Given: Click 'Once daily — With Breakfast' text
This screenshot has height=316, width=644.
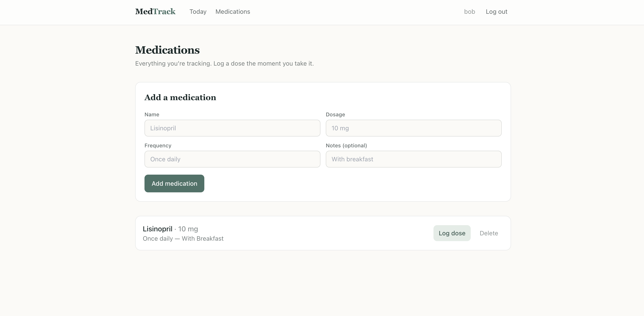Looking at the screenshot, I should tap(183, 239).
